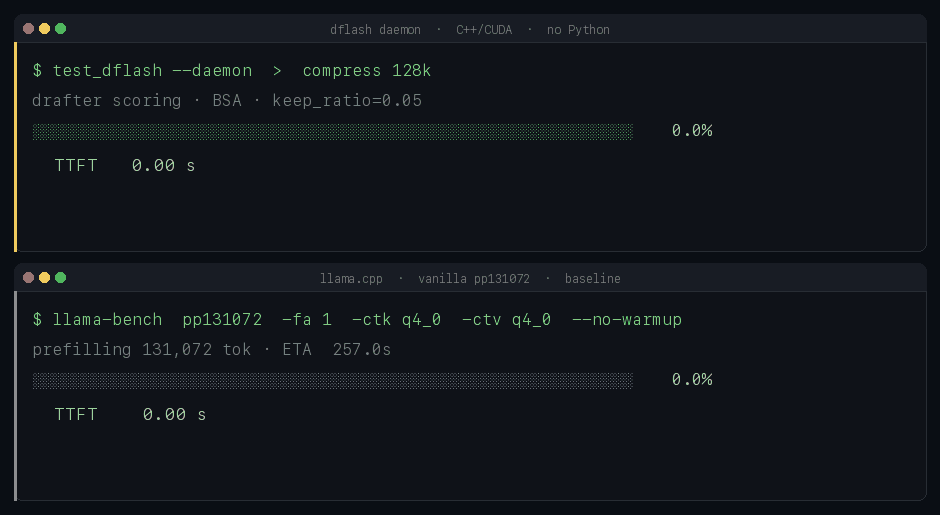The image size is (940, 515).
Task: Click the no Python title label
Action: click(x=578, y=29)
